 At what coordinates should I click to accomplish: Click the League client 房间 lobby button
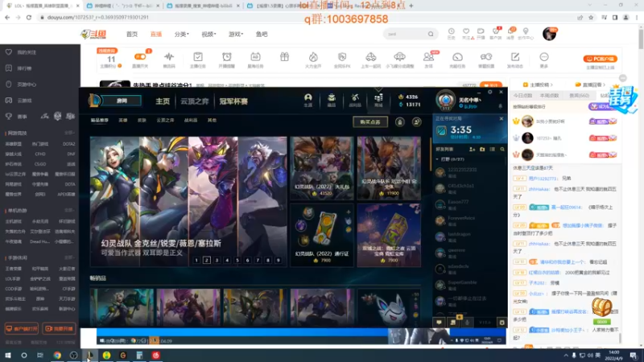point(122,101)
